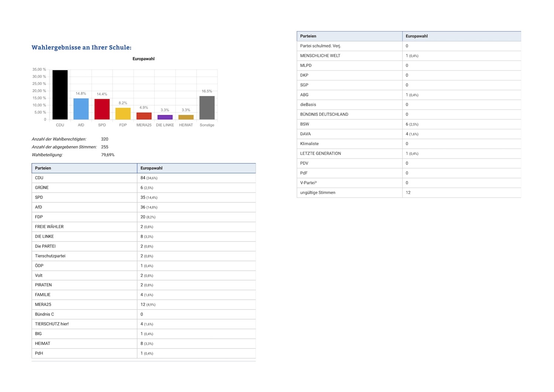Select the blue AfD chart bar

(x=81, y=109)
